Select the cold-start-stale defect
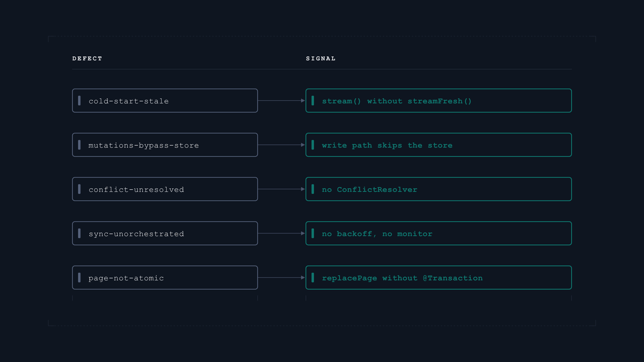Screen dimensions: 644x362 coord(165,101)
